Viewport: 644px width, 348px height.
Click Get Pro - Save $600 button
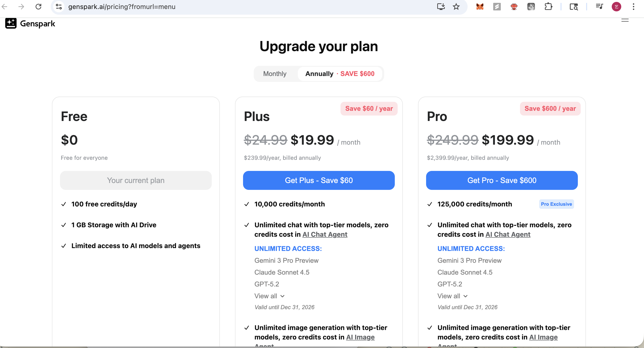coord(501,180)
